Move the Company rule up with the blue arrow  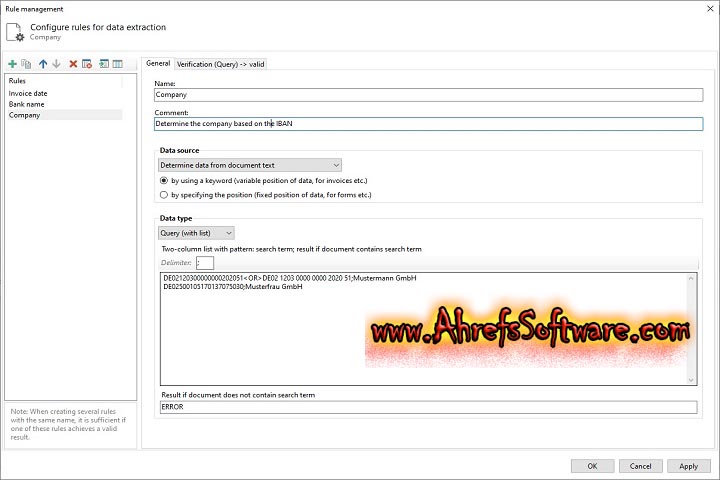click(x=43, y=64)
